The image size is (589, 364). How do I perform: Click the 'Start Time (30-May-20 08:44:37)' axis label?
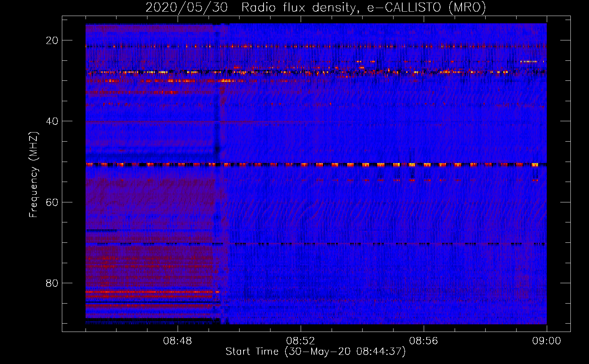pyautogui.click(x=316, y=352)
